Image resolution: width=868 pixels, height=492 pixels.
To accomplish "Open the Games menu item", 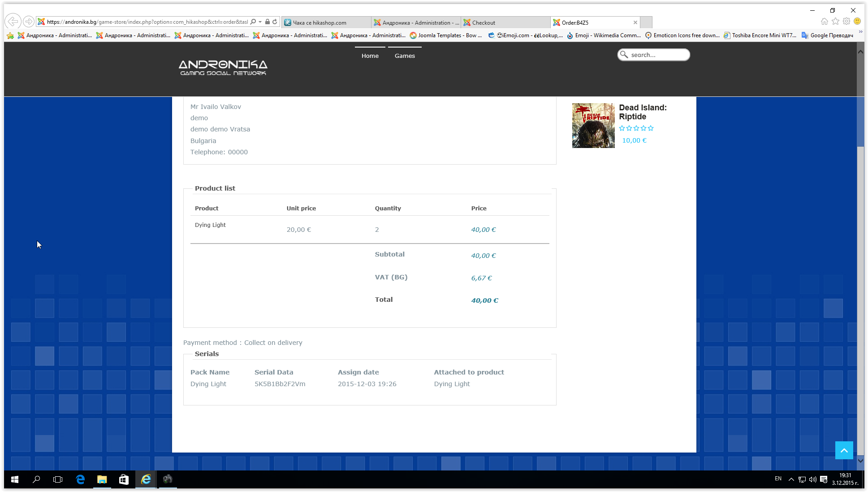I will click(x=405, y=56).
